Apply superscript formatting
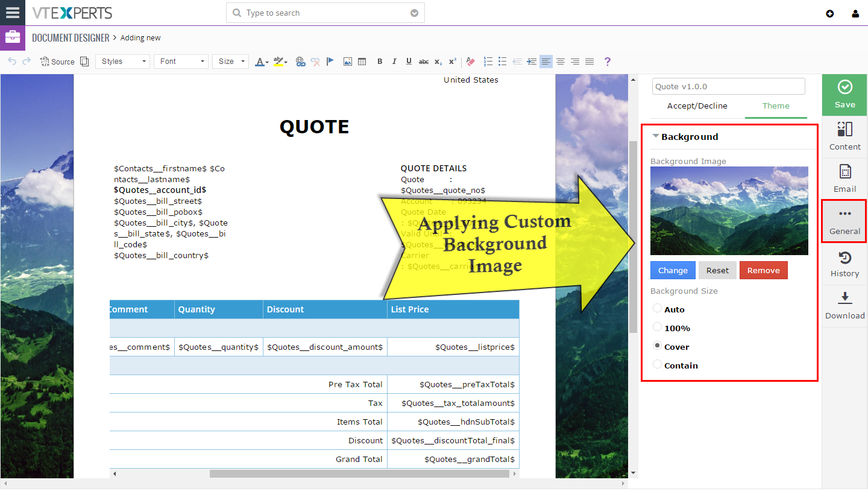This screenshot has height=503, width=868. (453, 62)
